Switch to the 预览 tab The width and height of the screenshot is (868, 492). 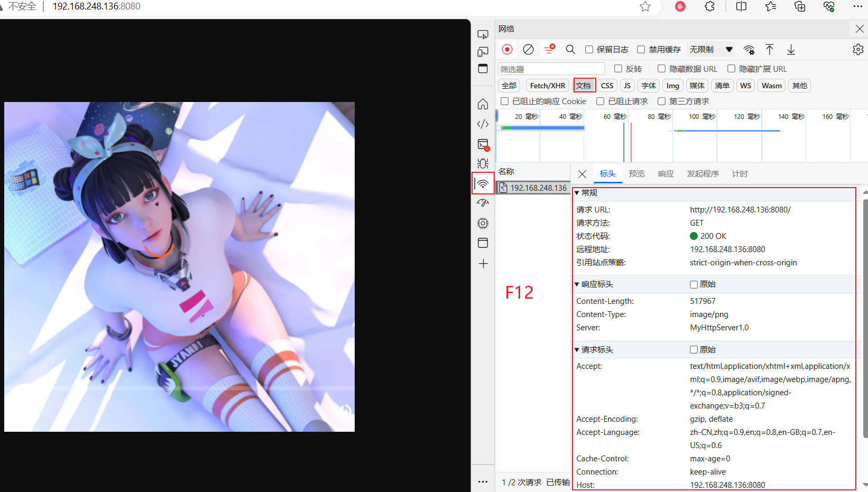coord(637,174)
